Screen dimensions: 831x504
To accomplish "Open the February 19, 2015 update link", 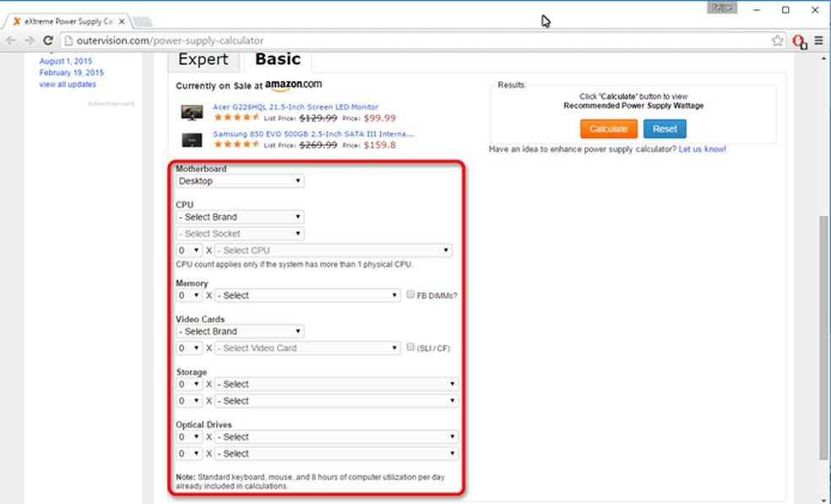I will click(x=72, y=73).
